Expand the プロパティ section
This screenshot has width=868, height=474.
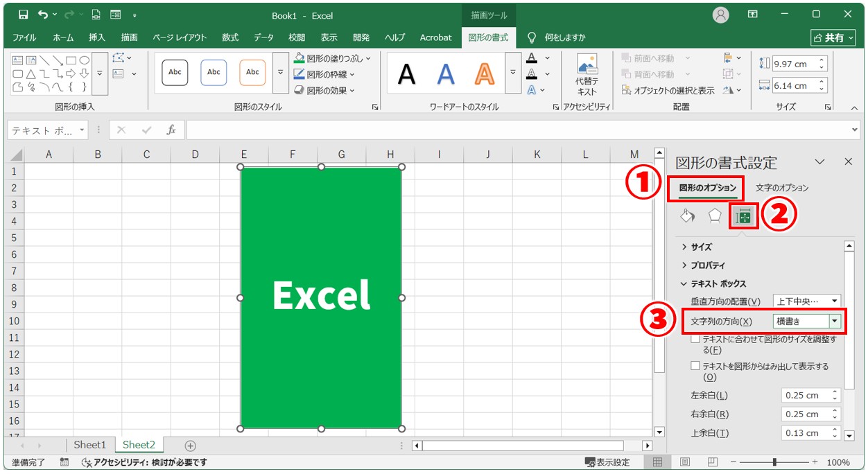tap(703, 265)
